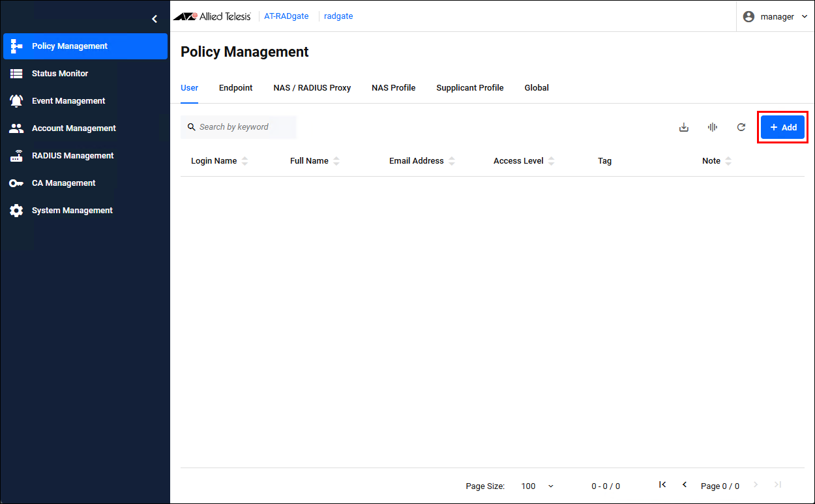
Task: Click the Add button
Action: point(783,127)
